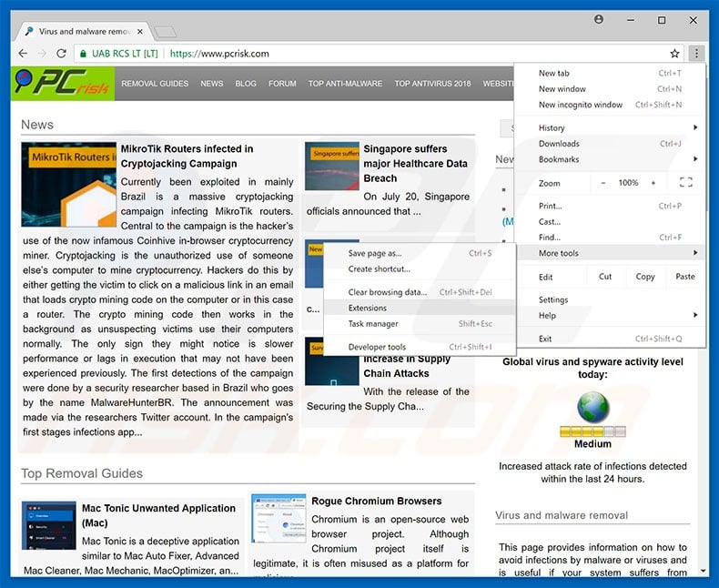Click the globe virus activity icon
Screen dimensions: 719x588
tap(592, 407)
